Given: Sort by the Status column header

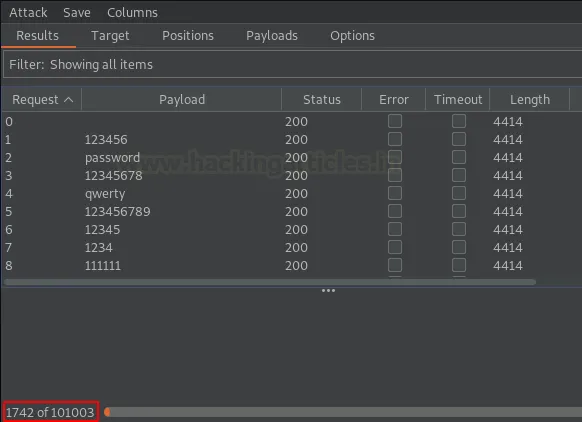Looking at the screenshot, I should [x=321, y=99].
